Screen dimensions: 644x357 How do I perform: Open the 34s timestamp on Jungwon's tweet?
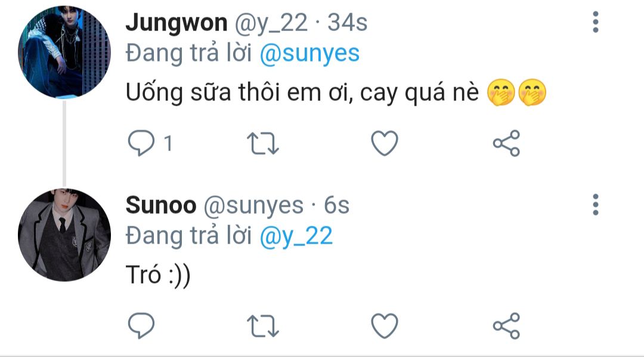click(x=348, y=23)
